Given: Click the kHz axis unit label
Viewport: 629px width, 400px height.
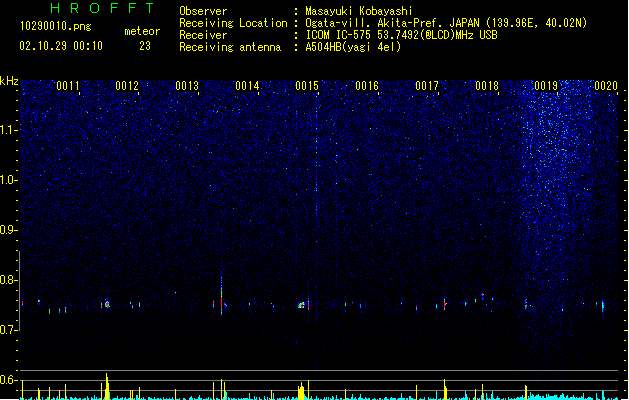Looking at the screenshot, I should 9,81.
